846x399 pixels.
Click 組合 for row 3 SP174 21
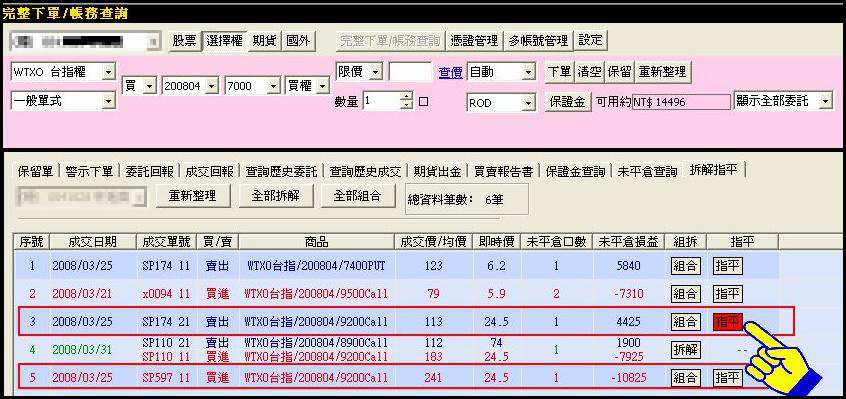(685, 322)
